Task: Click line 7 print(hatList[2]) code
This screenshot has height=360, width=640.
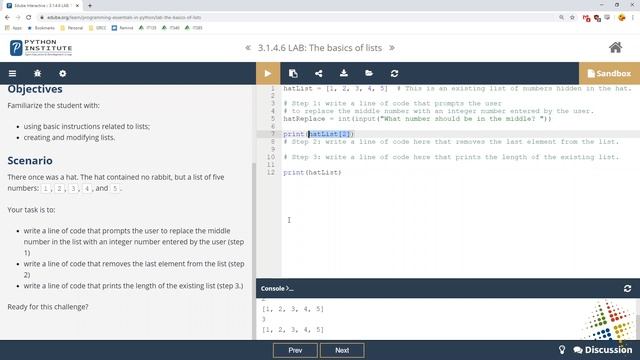Action: [x=318, y=134]
